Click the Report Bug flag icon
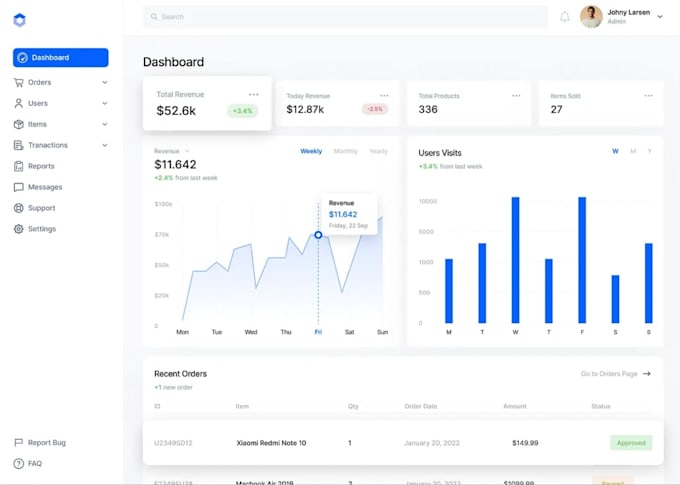680x485 pixels. click(x=18, y=442)
